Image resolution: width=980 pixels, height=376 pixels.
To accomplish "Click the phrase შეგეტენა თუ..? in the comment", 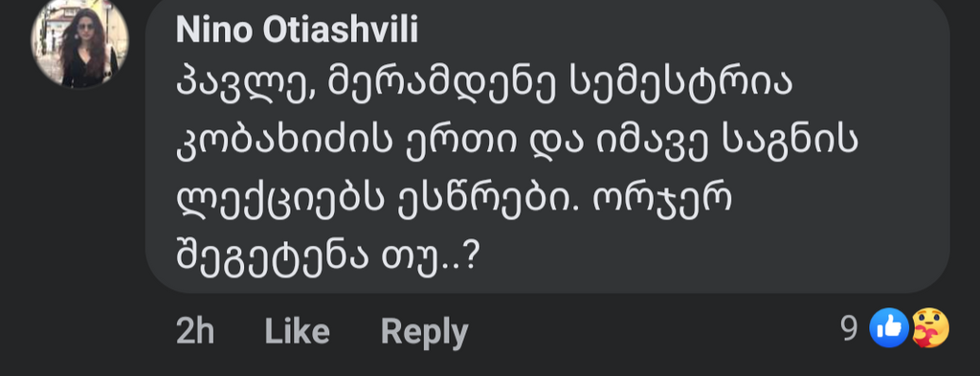I will [327, 258].
